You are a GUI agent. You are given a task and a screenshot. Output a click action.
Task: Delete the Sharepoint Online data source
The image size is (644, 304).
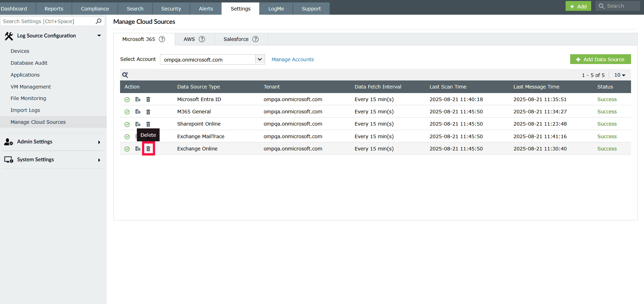(x=148, y=124)
